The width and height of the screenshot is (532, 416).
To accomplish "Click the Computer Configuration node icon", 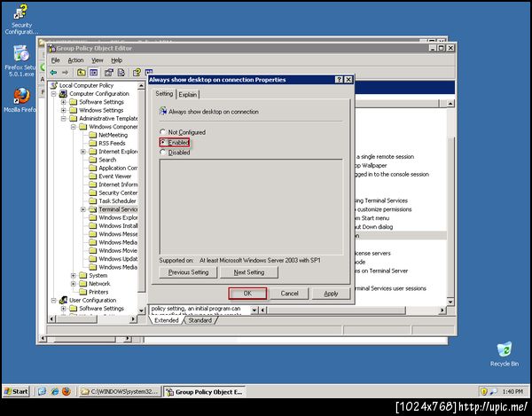I will click(x=63, y=93).
